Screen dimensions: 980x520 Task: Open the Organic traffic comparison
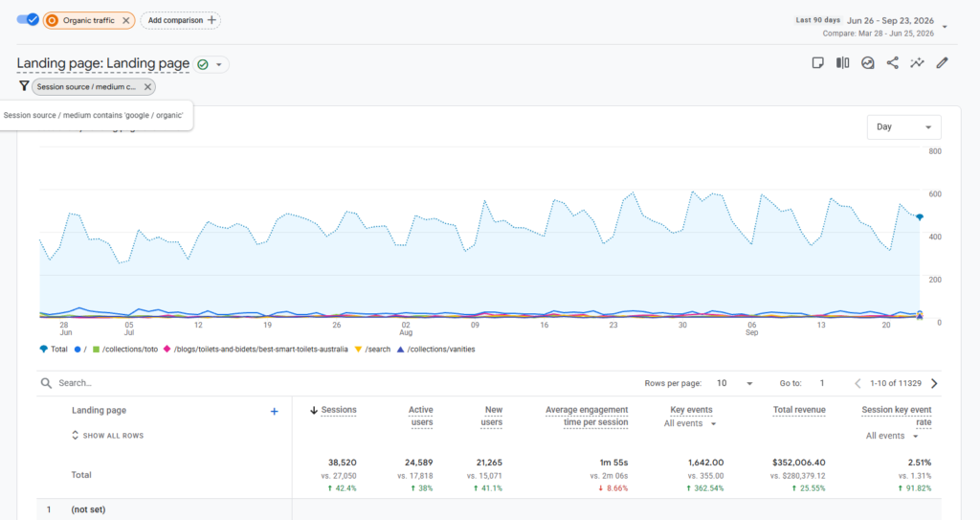(x=87, y=21)
